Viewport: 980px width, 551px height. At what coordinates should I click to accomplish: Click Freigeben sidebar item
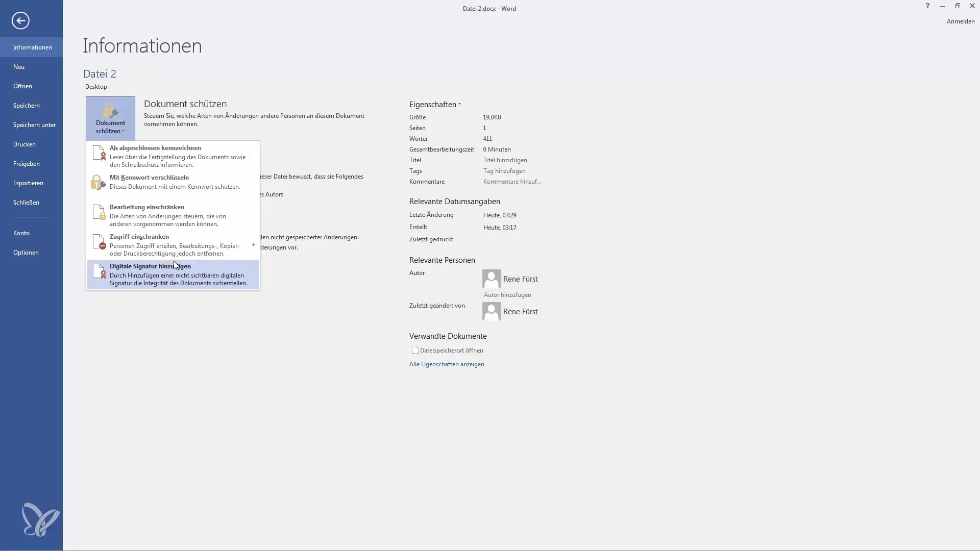[26, 163]
